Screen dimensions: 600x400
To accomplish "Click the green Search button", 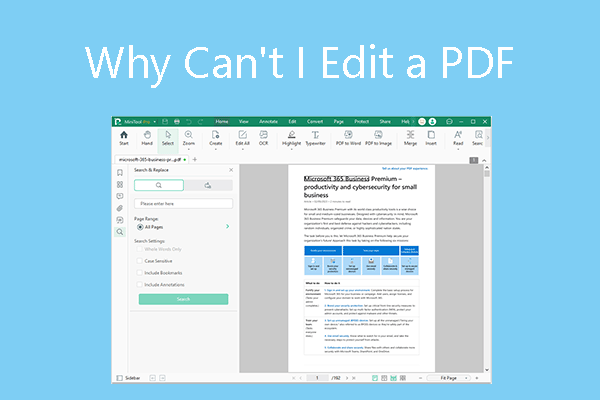I will (x=183, y=299).
